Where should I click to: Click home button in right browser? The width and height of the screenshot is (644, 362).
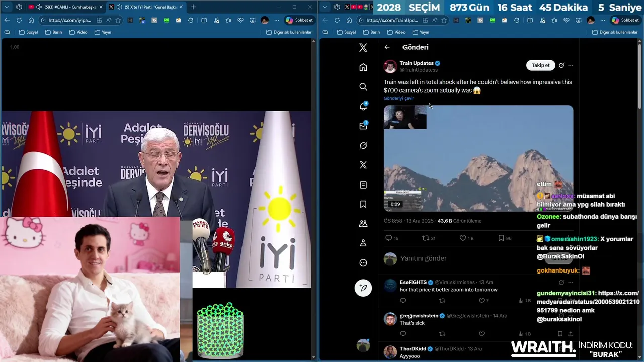(x=349, y=20)
